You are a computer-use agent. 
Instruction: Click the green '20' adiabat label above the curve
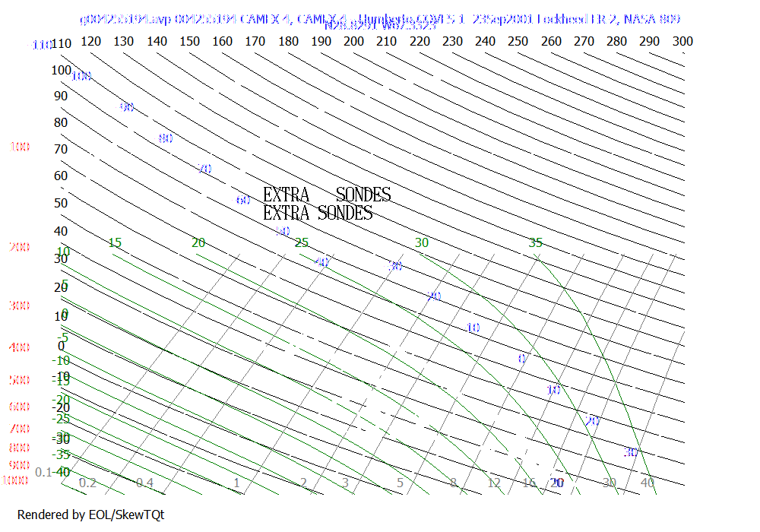tap(198, 242)
